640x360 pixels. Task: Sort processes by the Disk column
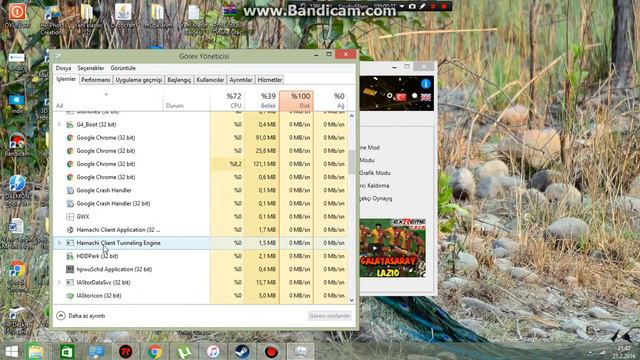pos(296,100)
